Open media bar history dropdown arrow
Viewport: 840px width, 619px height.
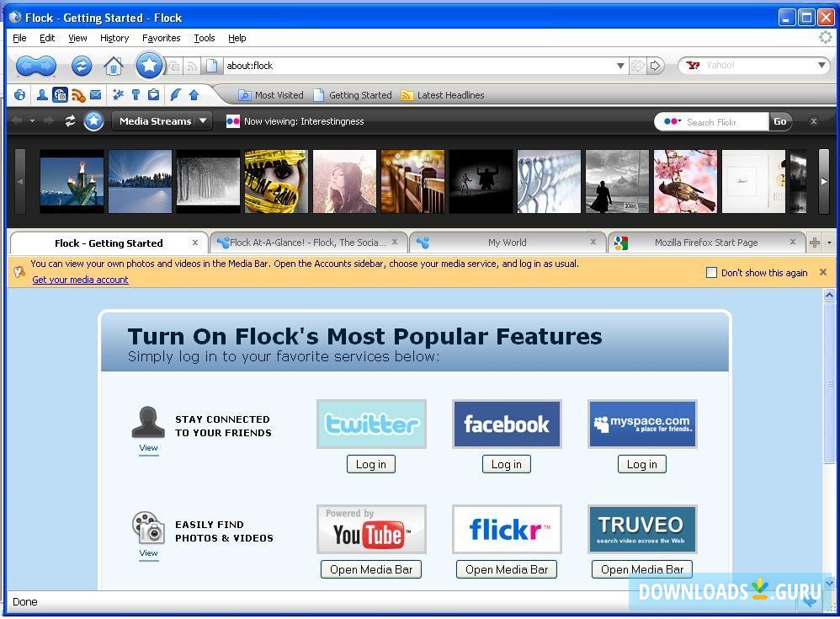point(33,121)
